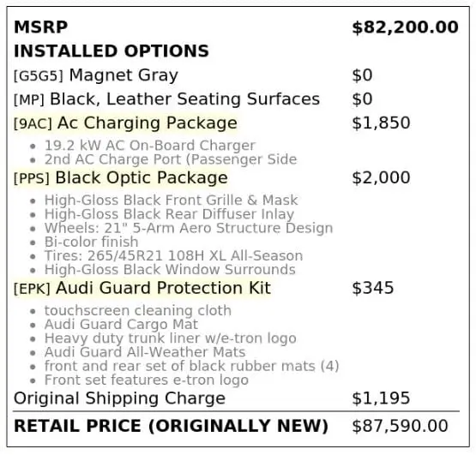The image size is (476, 455).
Task: Select 19.2 kW AC On-Board Charger item
Action: [149, 146]
